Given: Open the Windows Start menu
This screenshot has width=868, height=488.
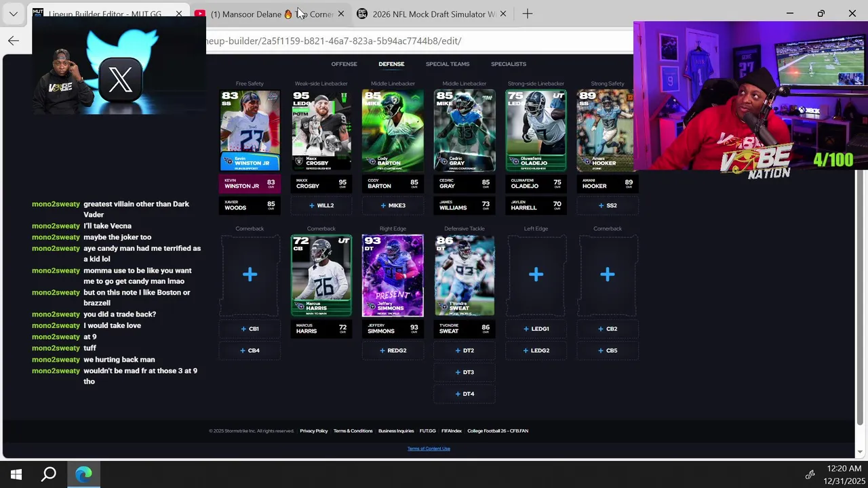Looking at the screenshot, I should pyautogui.click(x=16, y=474).
